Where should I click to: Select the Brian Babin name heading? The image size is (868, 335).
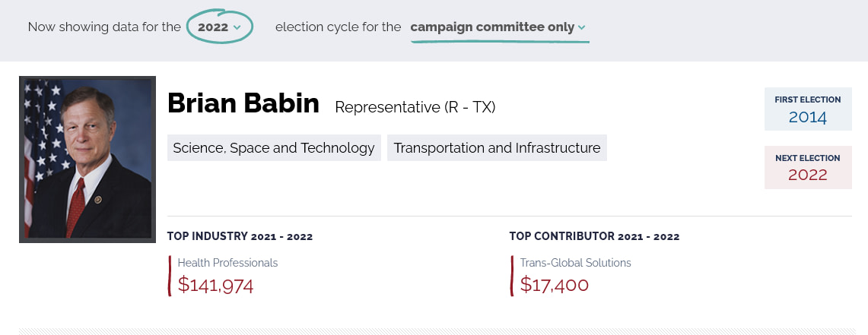coord(243,103)
